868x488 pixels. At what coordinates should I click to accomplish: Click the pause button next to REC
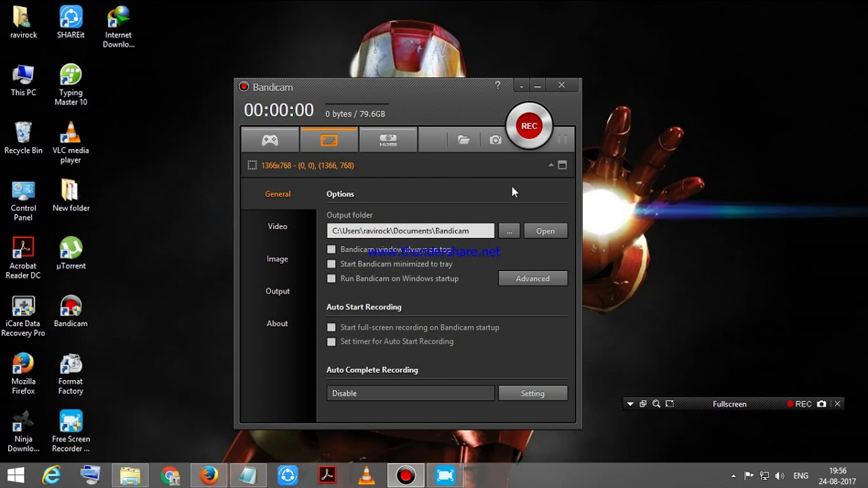click(562, 140)
